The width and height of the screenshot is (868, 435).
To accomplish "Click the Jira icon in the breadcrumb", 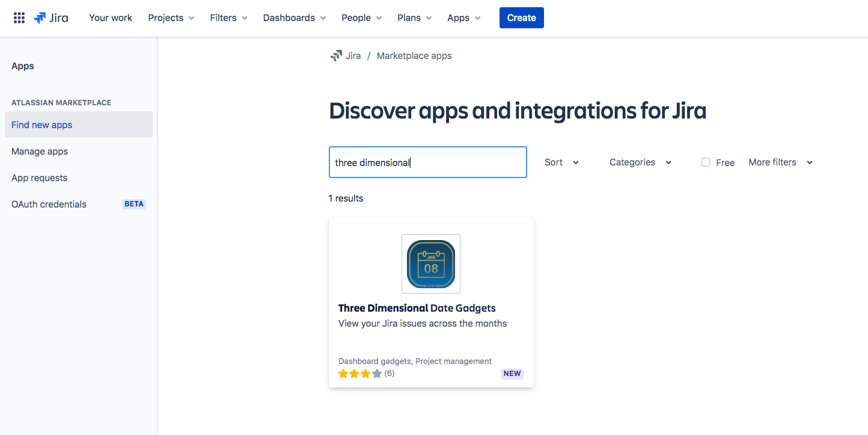I will [336, 56].
